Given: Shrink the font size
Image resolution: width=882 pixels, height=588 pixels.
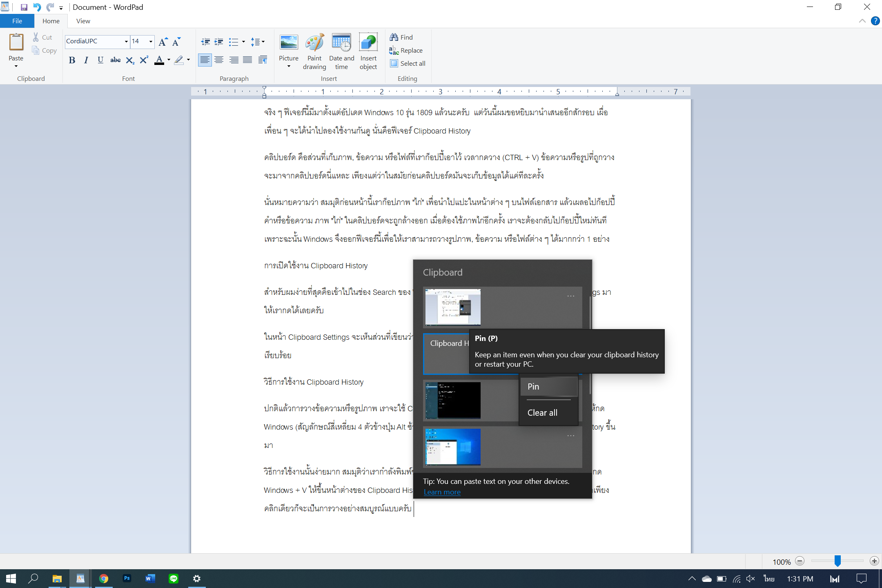Looking at the screenshot, I should [x=176, y=41].
